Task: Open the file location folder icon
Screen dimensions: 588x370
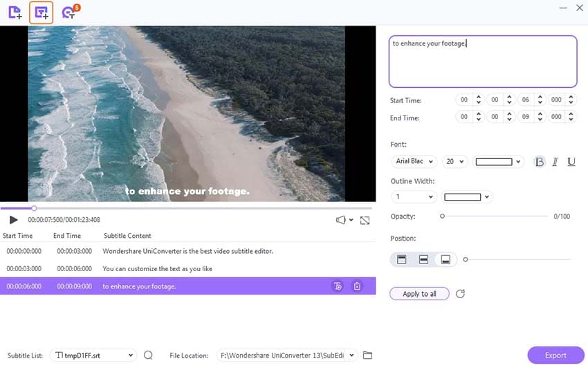Action: pyautogui.click(x=367, y=355)
